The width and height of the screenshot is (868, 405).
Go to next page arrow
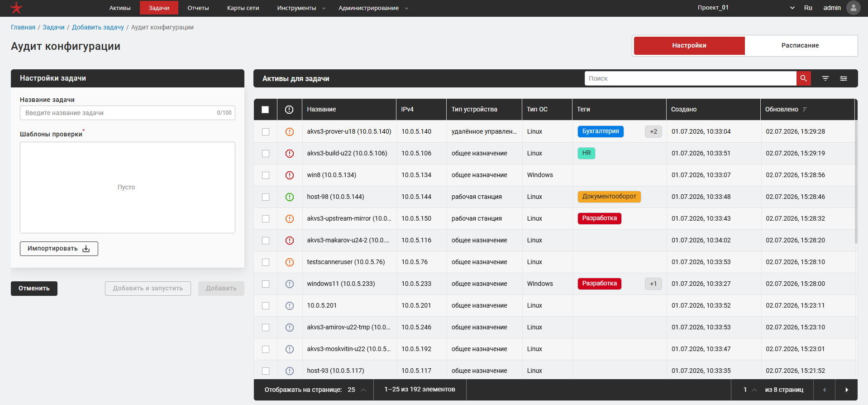[x=847, y=390]
